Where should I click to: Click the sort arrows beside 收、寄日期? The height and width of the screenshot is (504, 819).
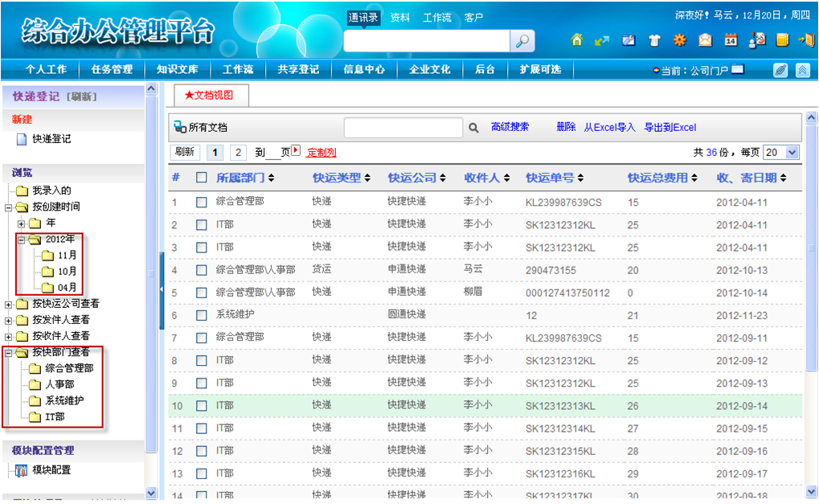[783, 178]
